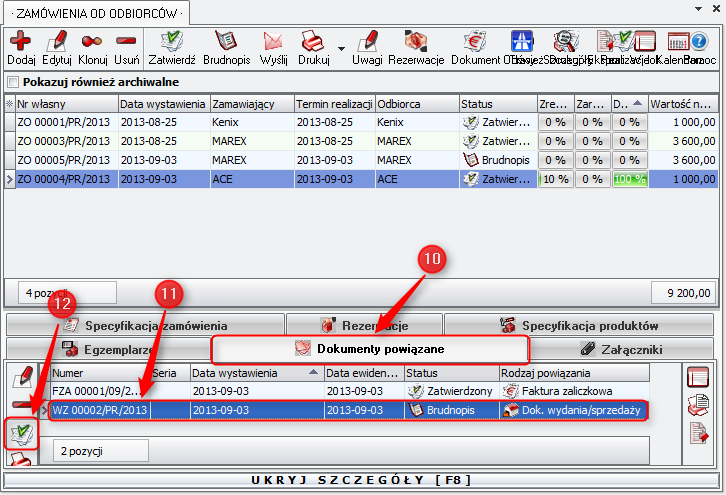The width and height of the screenshot is (726, 495).
Task: Select document WZ 00002/PR/2013
Action: (349, 410)
